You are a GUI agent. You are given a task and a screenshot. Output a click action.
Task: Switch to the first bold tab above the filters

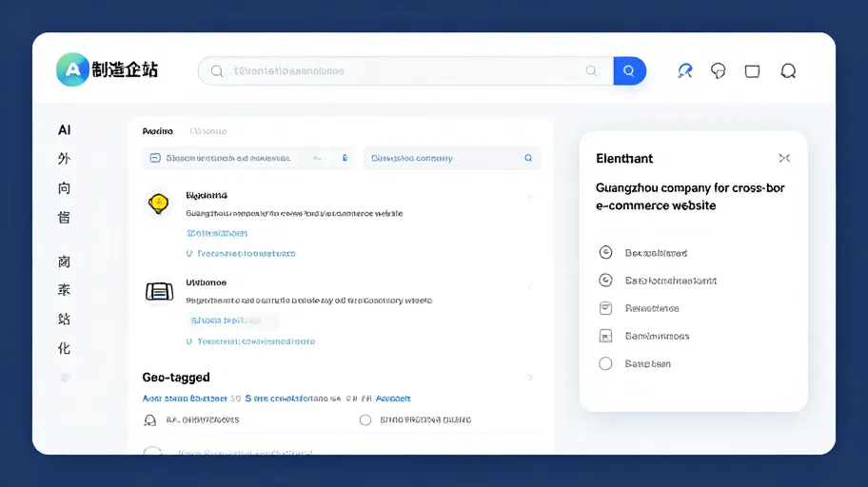[158, 131]
